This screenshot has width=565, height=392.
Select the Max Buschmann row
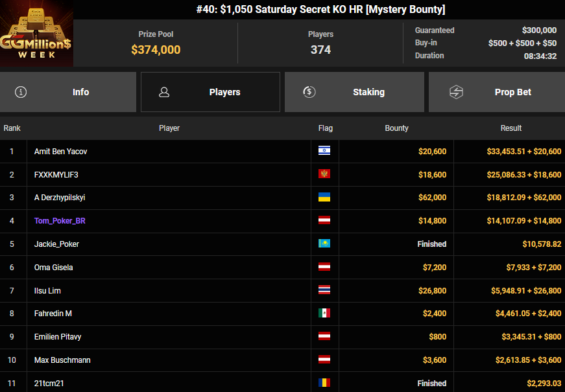(61, 360)
